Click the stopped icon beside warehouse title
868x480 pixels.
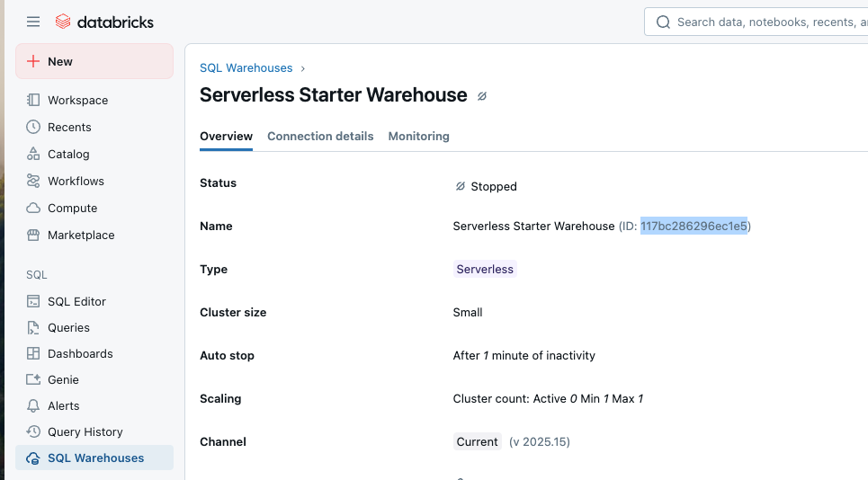pyautogui.click(x=482, y=96)
